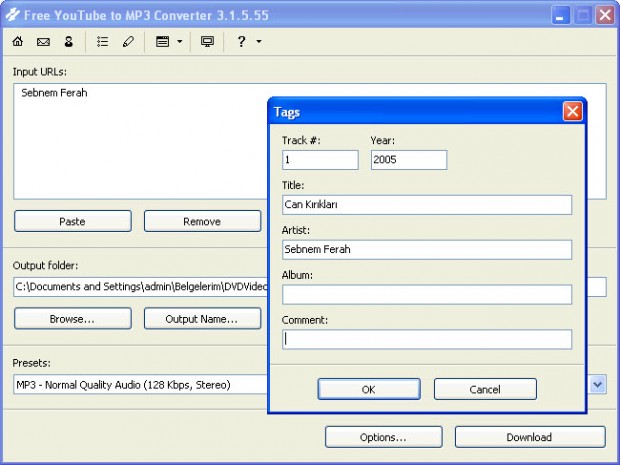
Task: Cancel the Tags dialog
Action: click(485, 389)
